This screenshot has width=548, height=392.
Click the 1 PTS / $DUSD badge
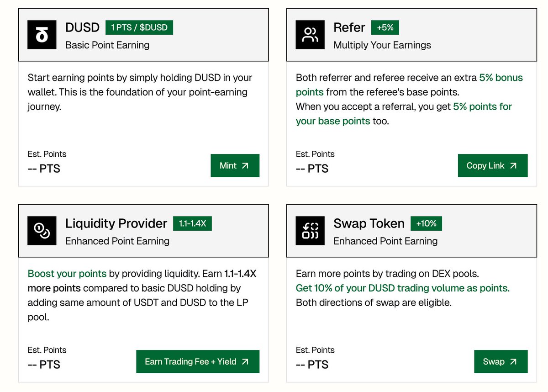tap(139, 27)
